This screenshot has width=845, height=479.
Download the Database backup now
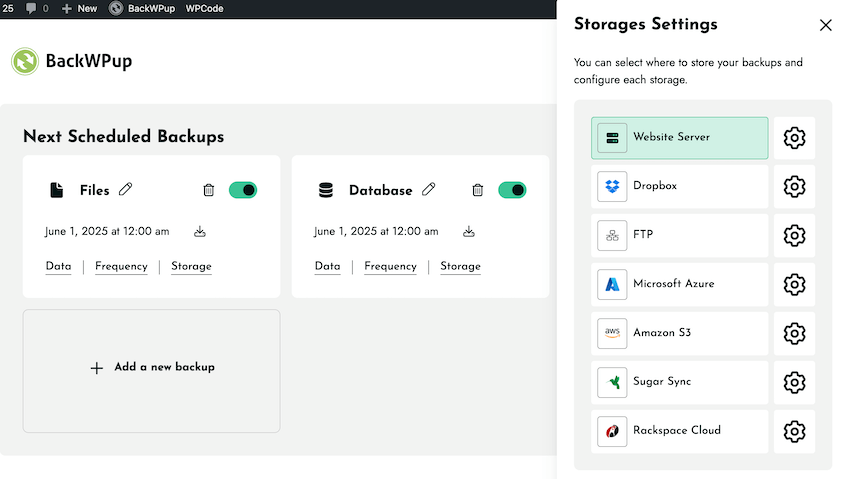tap(469, 232)
